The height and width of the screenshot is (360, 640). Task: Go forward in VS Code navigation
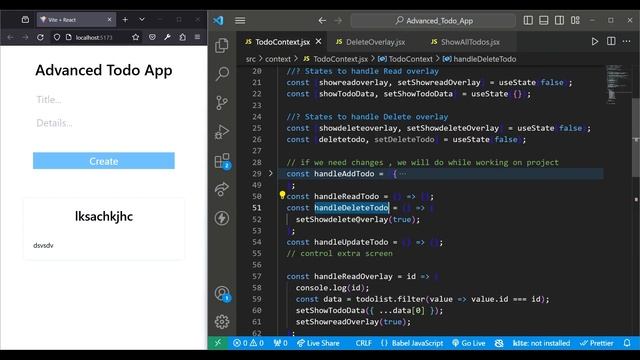pos(338,20)
